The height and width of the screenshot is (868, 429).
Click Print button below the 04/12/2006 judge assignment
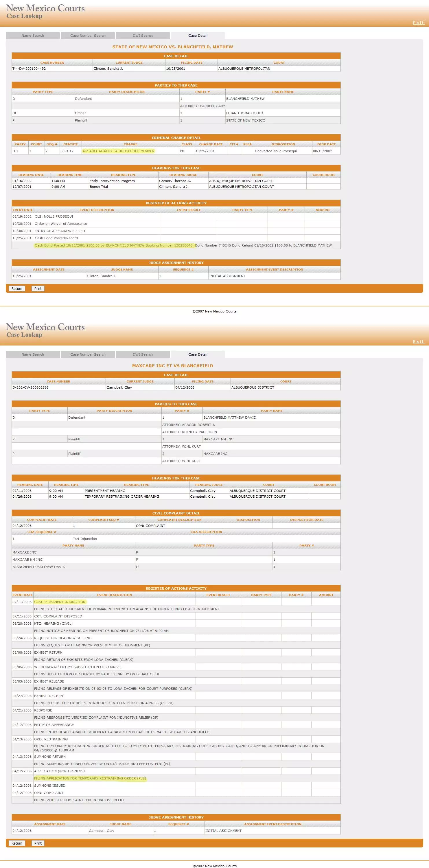click(x=38, y=843)
